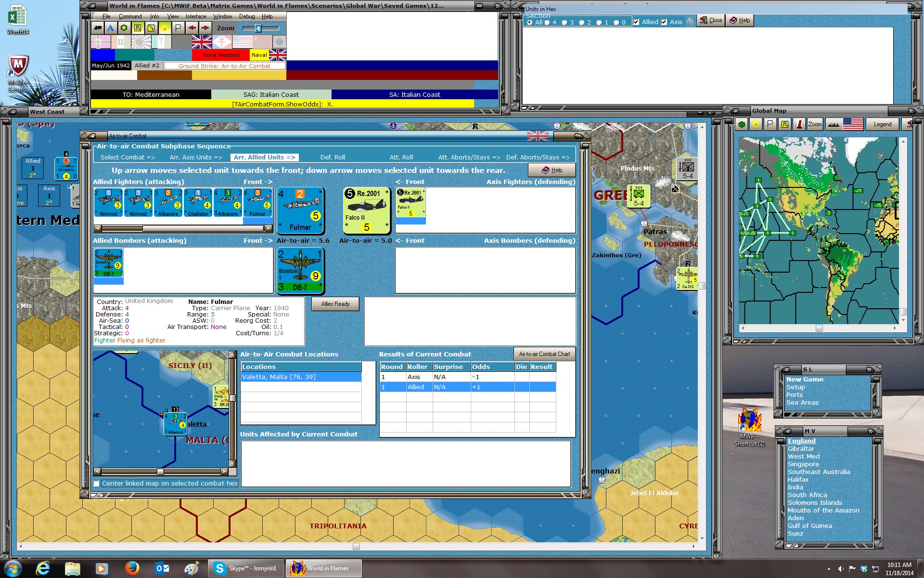Screen dimensions: 924x578
Task: Select the Boston DB-7 bomber in Allied Bombers list
Action: (108, 263)
